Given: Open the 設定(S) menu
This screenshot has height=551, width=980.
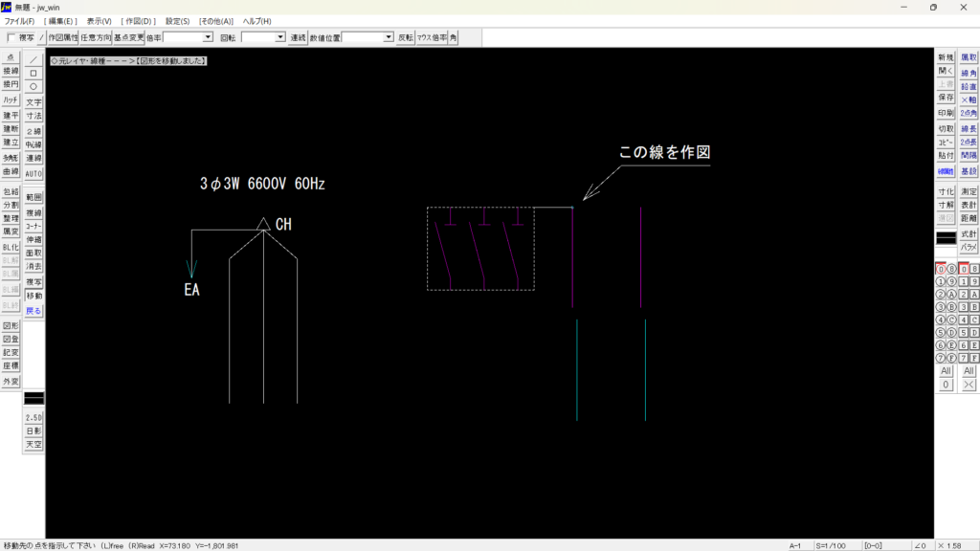Looking at the screenshot, I should [x=177, y=21].
